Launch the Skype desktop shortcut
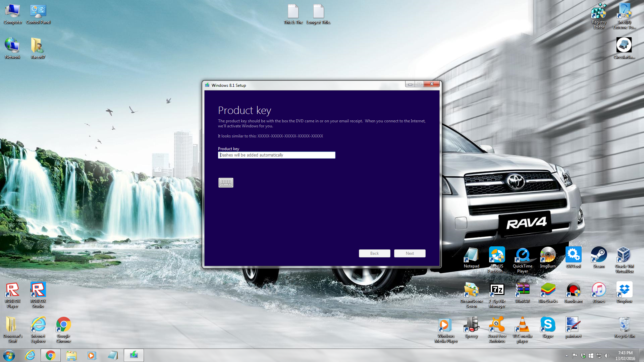The width and height of the screenshot is (644, 362). point(548,325)
